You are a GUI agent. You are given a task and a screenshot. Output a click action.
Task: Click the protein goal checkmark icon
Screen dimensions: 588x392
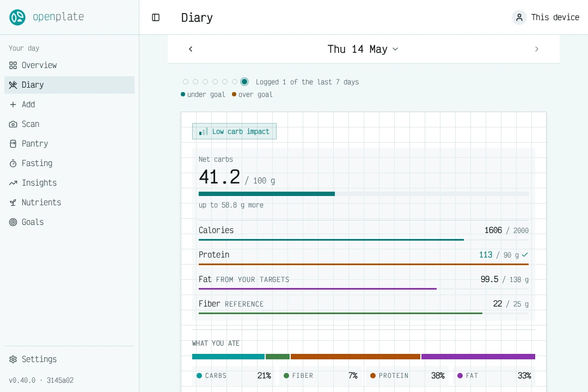[x=525, y=255]
